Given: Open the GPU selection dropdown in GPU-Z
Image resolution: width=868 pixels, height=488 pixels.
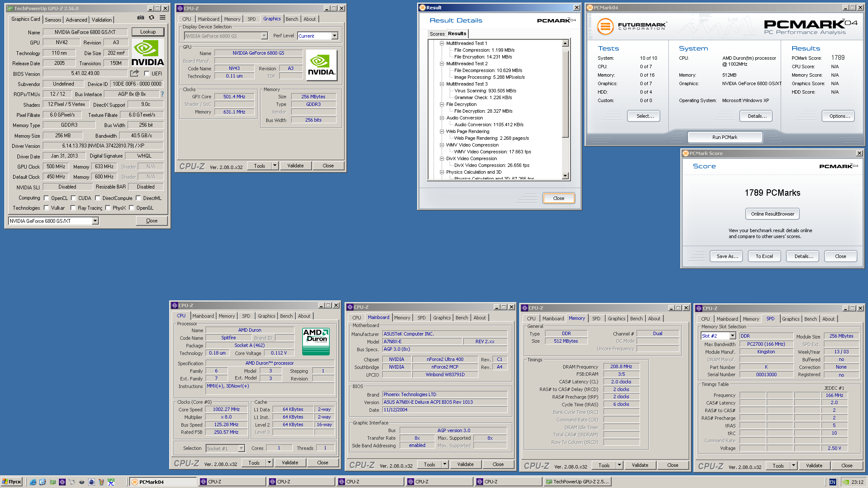Looking at the screenshot, I should point(95,221).
